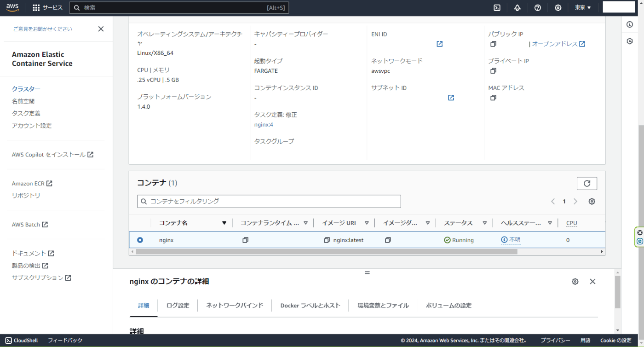Go to クラスター in the sidebar
The image size is (644, 347).
(26, 89)
